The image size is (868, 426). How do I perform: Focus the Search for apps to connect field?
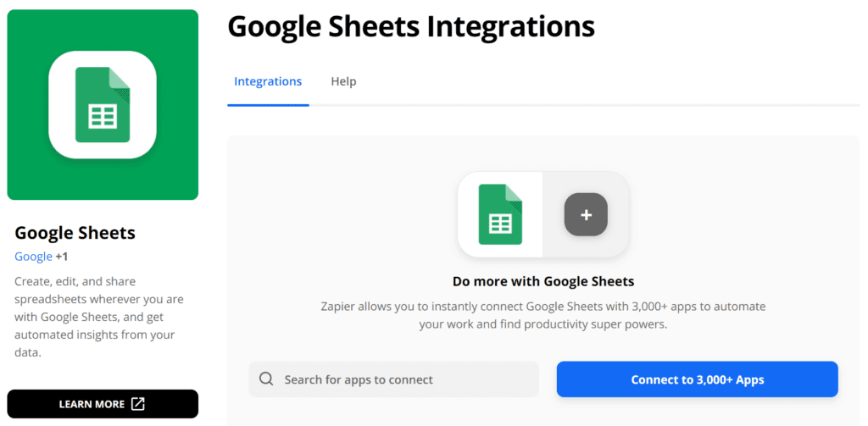tap(393, 379)
